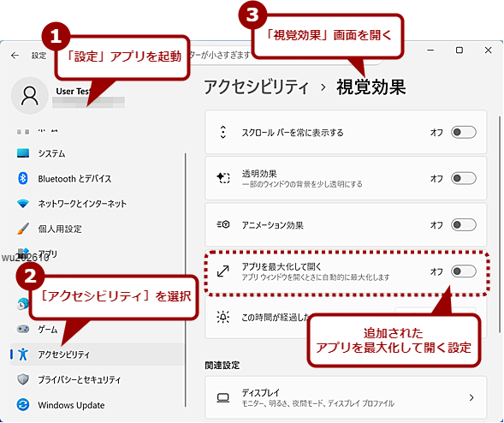The image size is (504, 423).
Task: Click the 透明効果 sparkle icon
Action: [x=223, y=178]
